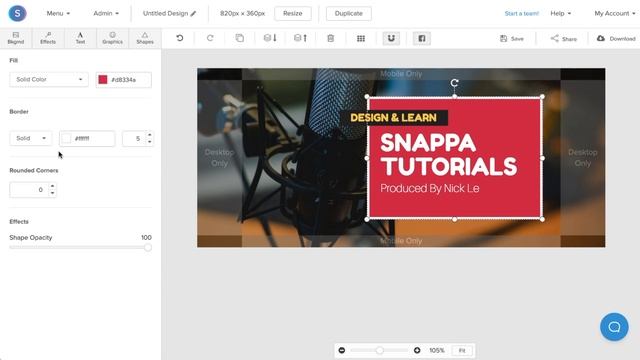Click the top-right resize handle of shape
Screen dimensions: 640x360
[542, 97]
